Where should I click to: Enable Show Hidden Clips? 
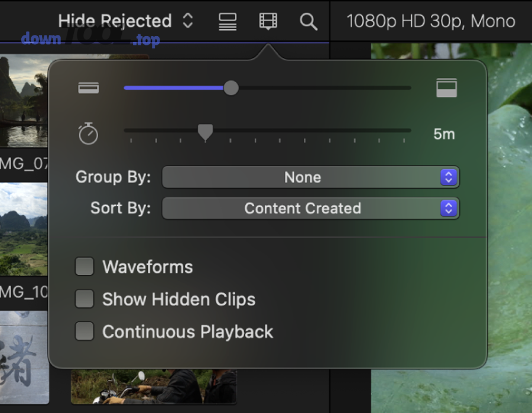pyautogui.click(x=84, y=299)
